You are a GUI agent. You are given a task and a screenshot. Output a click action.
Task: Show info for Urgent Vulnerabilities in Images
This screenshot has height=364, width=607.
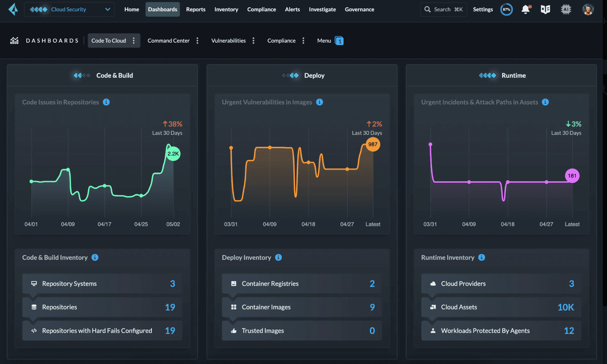(x=320, y=102)
